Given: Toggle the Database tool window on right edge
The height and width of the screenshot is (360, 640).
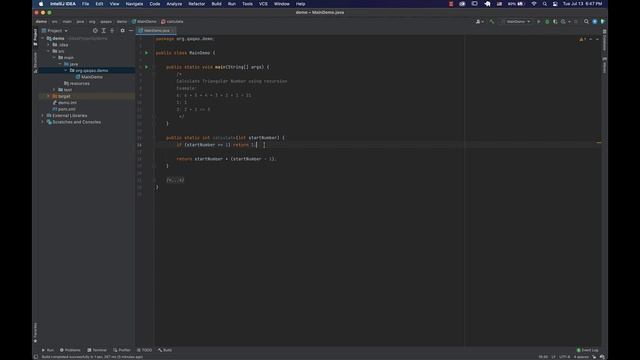Looking at the screenshot, I should pos(604,39).
